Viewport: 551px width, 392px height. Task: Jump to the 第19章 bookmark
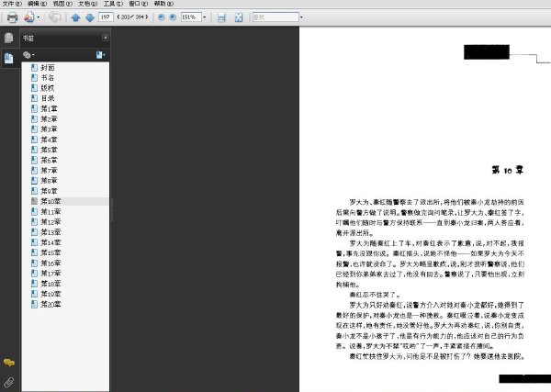[51, 294]
